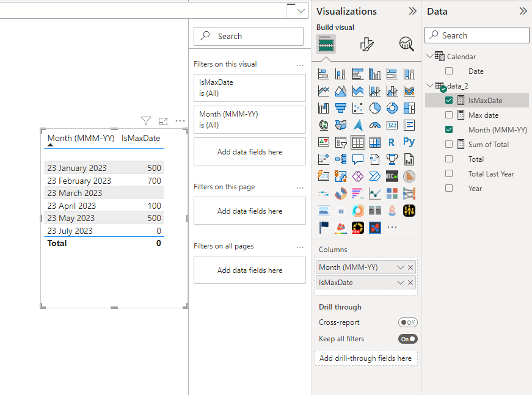The image size is (532, 395).
Task: Check the Total Last Year field
Action: click(x=449, y=173)
